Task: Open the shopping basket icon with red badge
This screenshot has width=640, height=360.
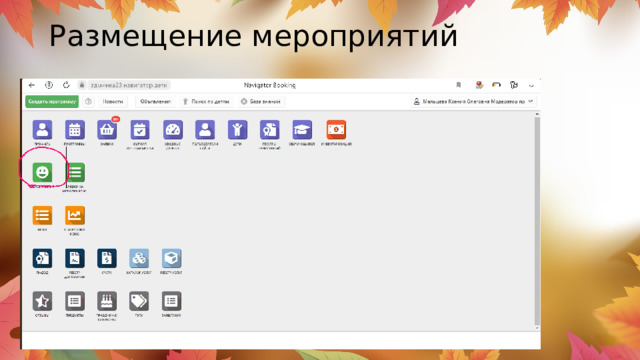Action: [107, 130]
